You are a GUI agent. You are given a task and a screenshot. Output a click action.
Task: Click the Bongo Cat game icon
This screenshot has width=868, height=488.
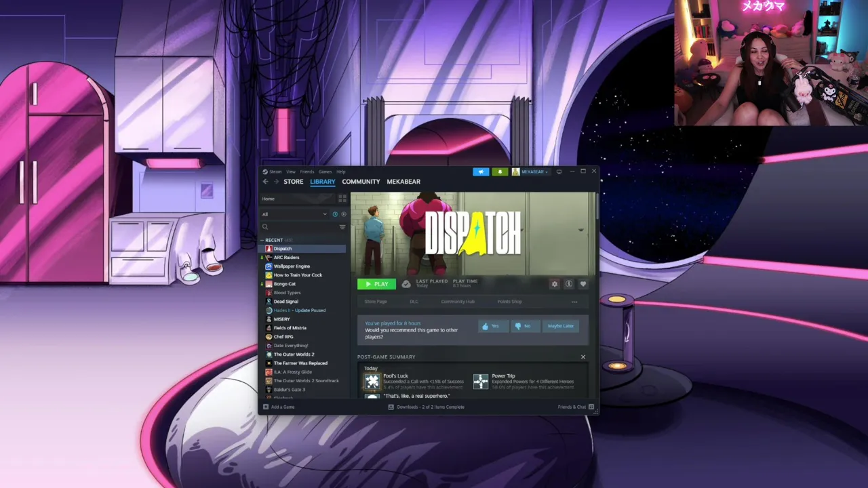pos(269,284)
